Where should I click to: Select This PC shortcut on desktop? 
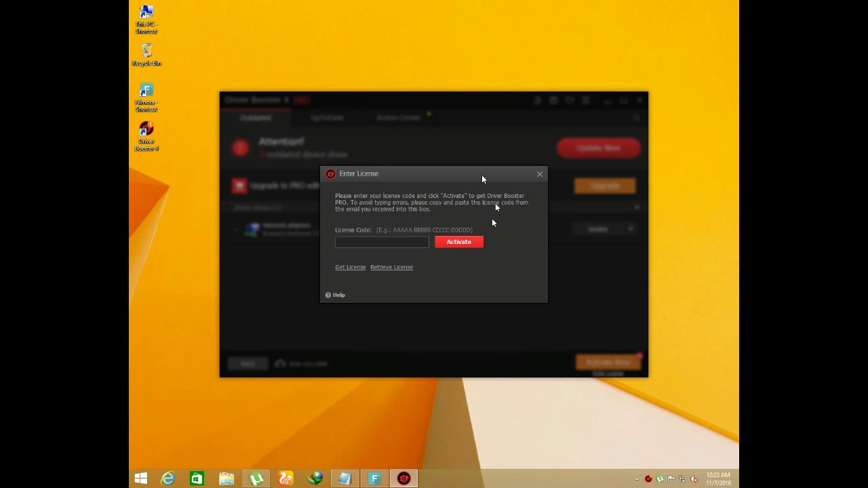pyautogui.click(x=146, y=20)
